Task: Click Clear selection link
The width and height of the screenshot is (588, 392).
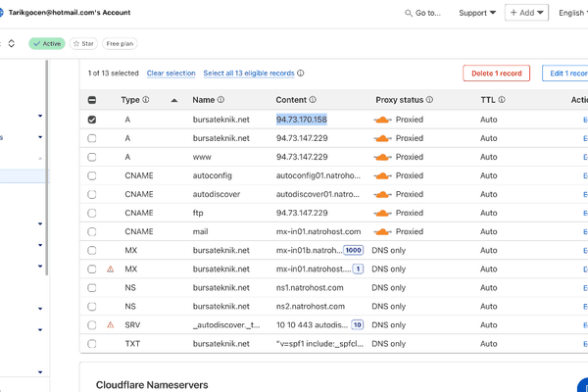Action: pos(171,73)
